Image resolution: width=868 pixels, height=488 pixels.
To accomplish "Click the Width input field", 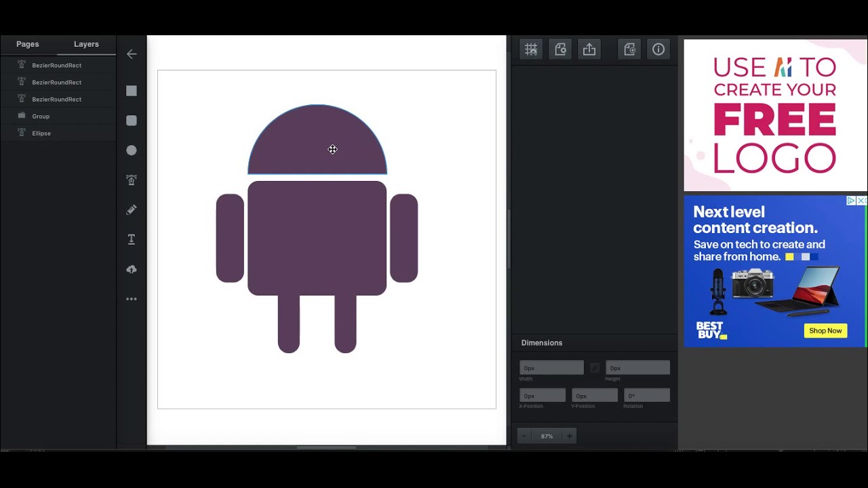I will (x=551, y=368).
